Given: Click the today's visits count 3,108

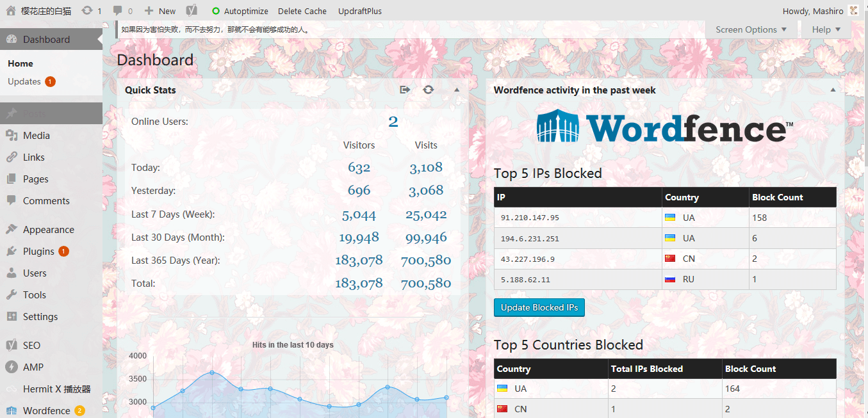Looking at the screenshot, I should [426, 167].
